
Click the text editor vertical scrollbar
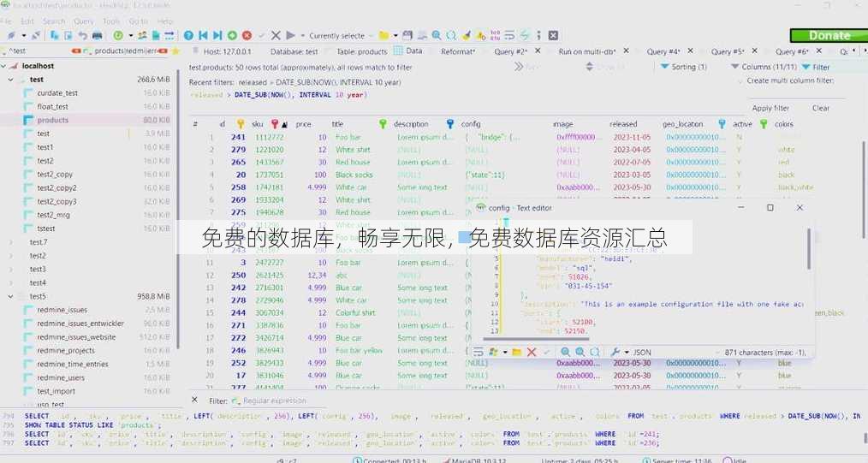808,249
